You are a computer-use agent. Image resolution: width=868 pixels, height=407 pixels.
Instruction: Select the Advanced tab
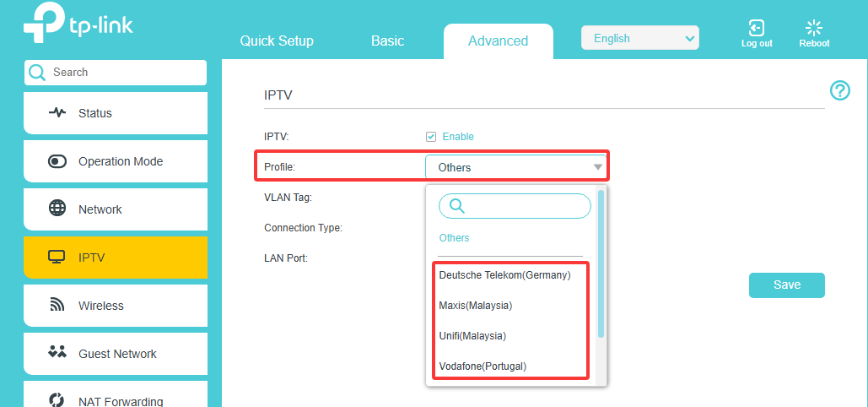click(499, 41)
